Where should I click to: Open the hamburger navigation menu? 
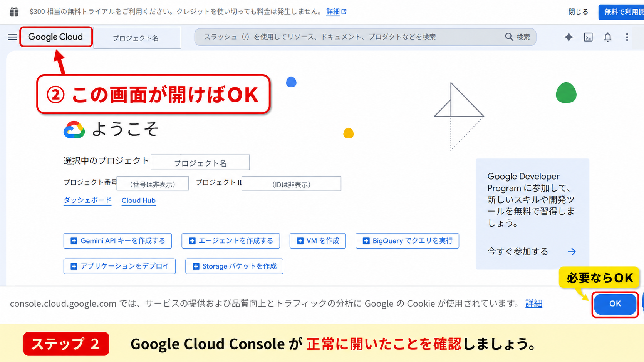(12, 37)
